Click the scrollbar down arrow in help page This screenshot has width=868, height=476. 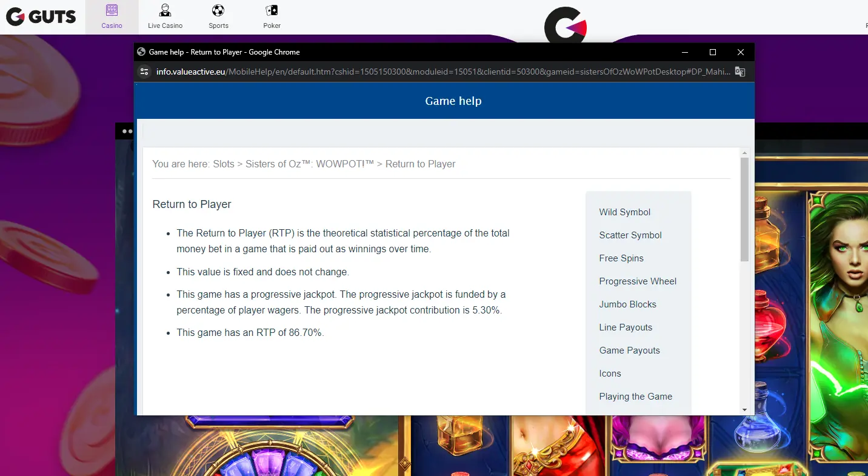(x=745, y=410)
